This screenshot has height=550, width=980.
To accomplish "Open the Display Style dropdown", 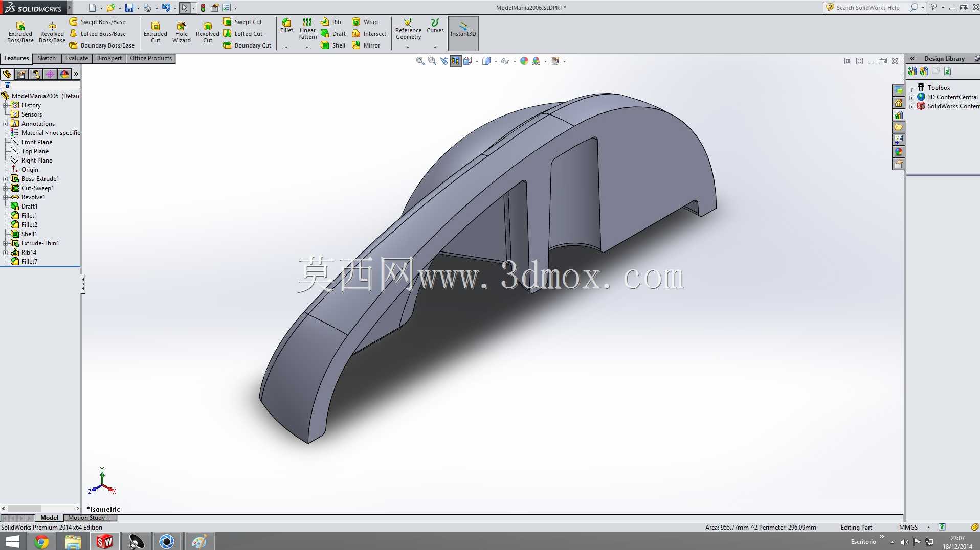I will tap(496, 61).
